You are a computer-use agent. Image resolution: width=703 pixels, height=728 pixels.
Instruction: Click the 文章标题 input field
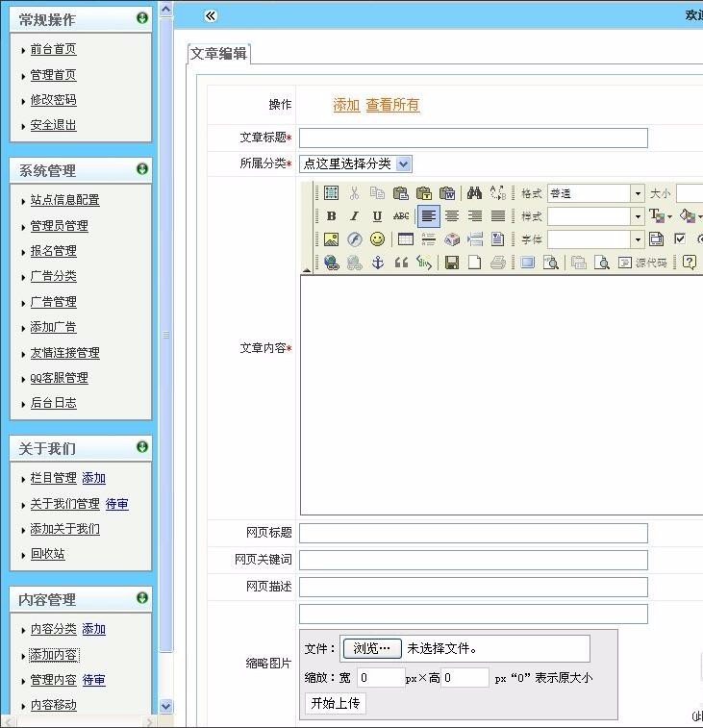click(473, 138)
